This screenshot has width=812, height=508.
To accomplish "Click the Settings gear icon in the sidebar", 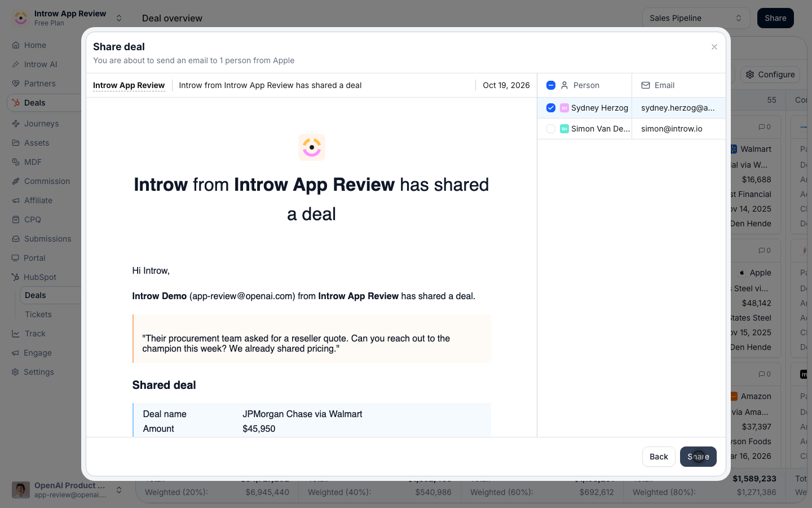I will (16, 372).
